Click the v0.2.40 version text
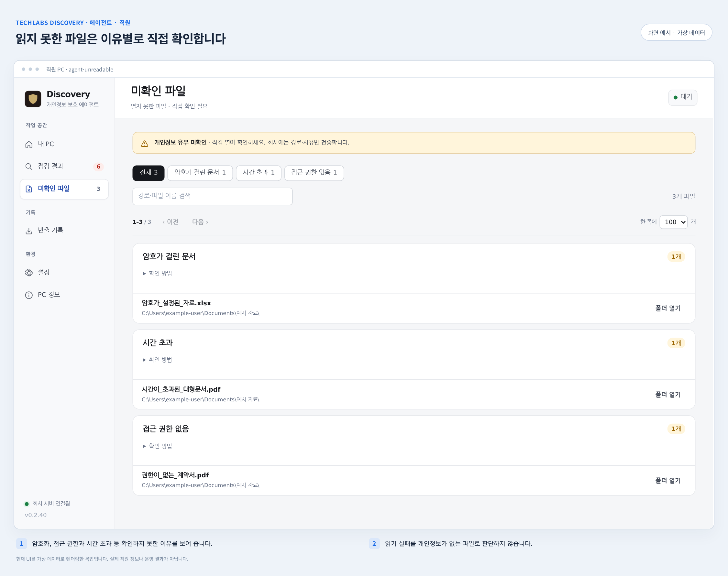This screenshot has width=728, height=576. coord(36,515)
